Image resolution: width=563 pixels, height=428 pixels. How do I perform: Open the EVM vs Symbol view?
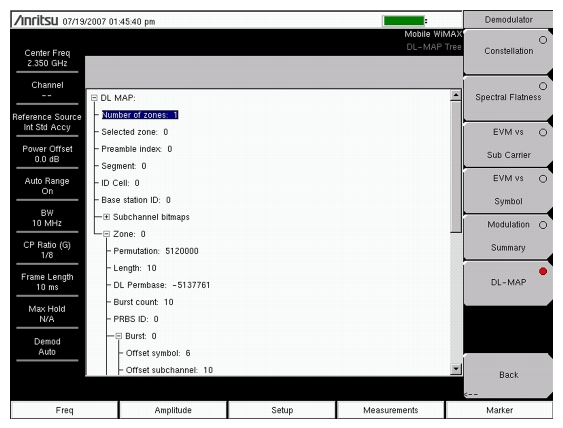(x=508, y=191)
